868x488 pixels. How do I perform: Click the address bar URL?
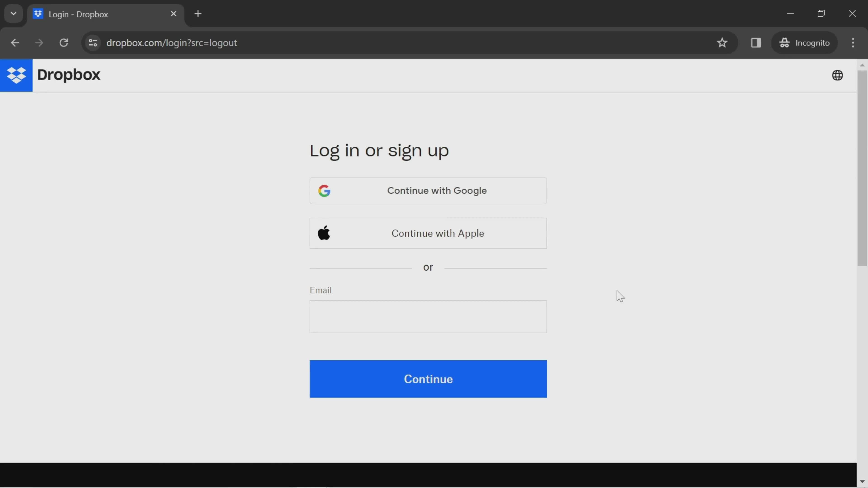click(x=172, y=42)
